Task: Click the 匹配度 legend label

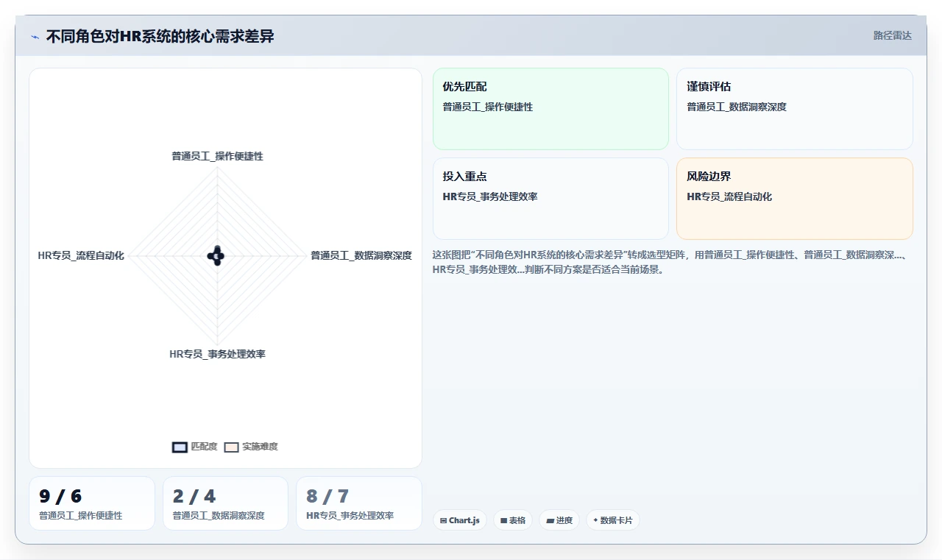Action: 205,447
